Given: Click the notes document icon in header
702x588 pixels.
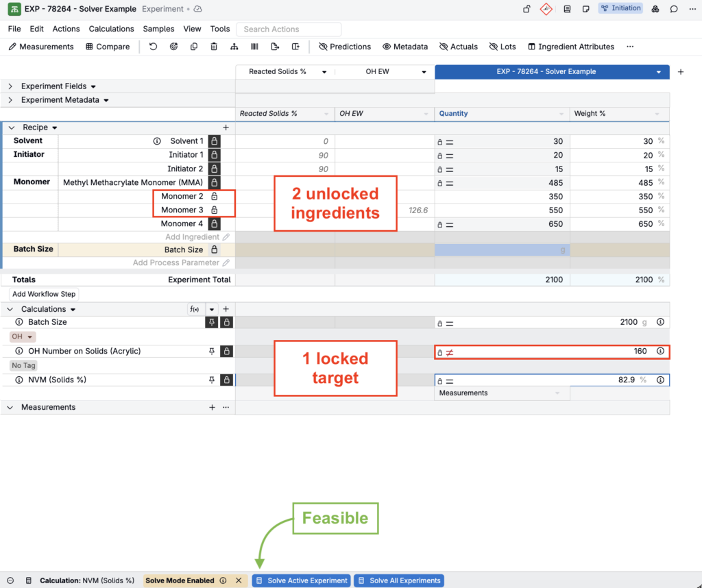Looking at the screenshot, I should coord(567,9).
